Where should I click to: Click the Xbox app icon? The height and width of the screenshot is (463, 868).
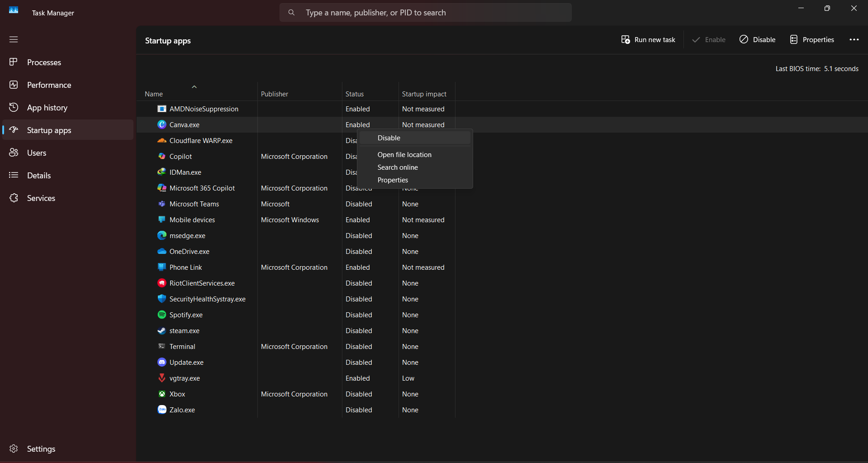click(162, 394)
